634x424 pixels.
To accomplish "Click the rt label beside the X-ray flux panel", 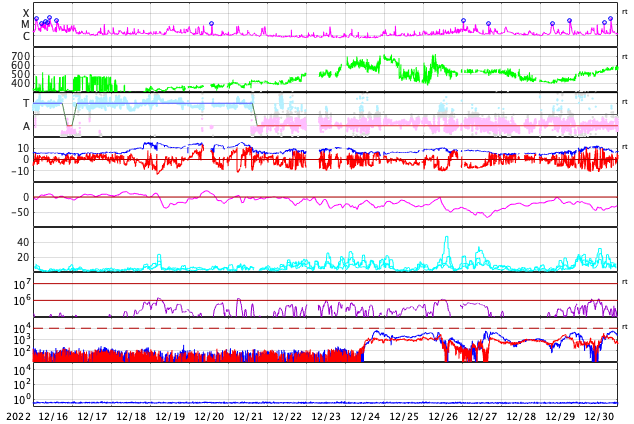I will point(625,12).
